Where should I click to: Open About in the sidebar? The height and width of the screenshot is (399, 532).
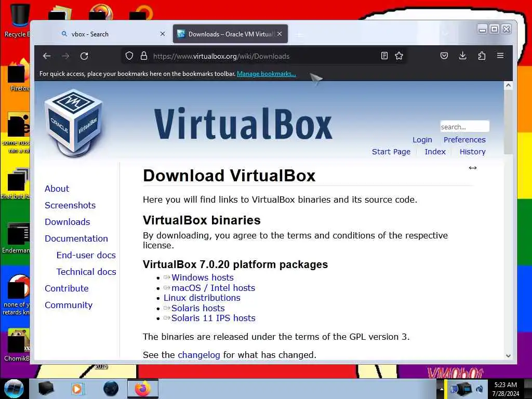[57, 189]
